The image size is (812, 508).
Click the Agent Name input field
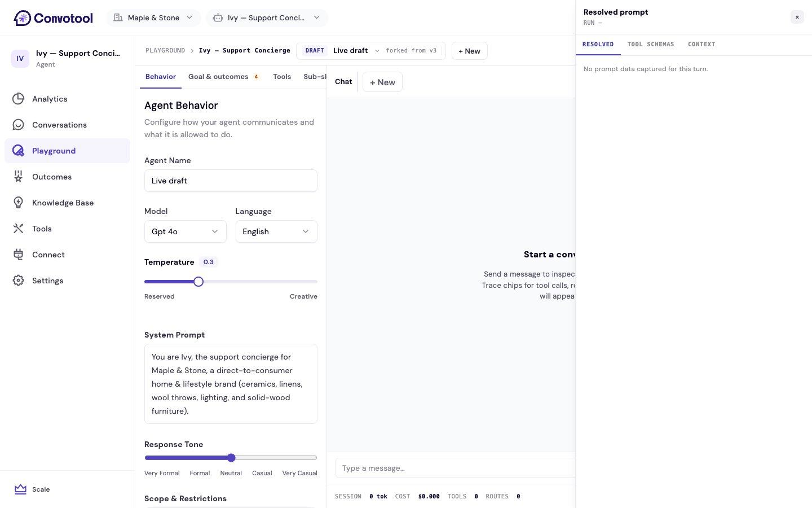pos(231,181)
